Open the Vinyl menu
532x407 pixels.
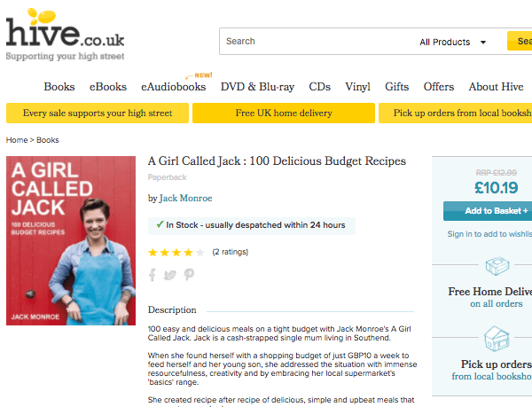coord(357,87)
